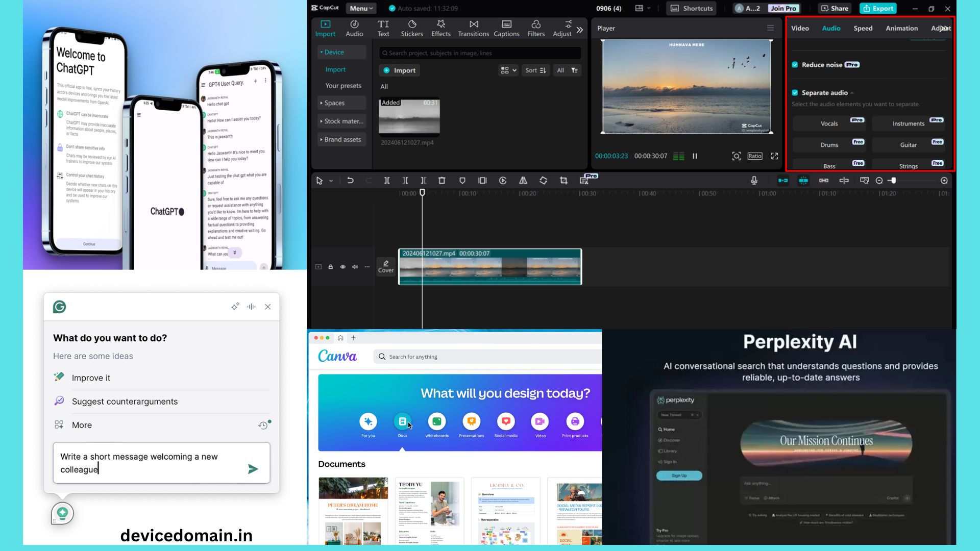Select the Effects icon in top toolbar
The image size is (980, 551).
coord(440,28)
